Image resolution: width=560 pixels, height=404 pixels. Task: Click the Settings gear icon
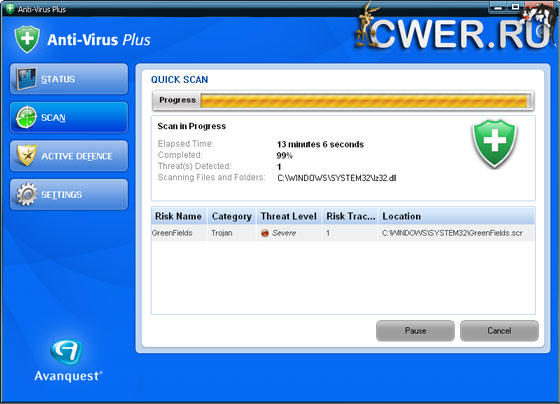[26, 194]
